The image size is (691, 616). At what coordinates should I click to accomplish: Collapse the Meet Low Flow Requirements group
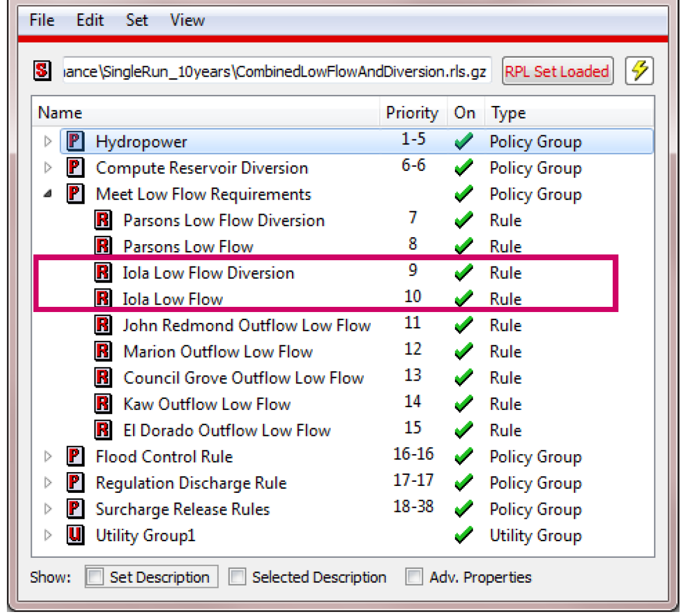(48, 194)
